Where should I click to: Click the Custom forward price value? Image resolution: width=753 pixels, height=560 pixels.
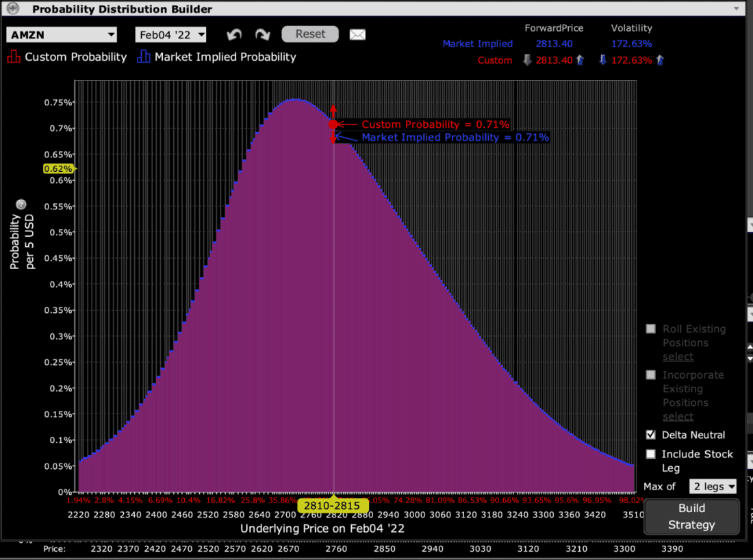(554, 60)
